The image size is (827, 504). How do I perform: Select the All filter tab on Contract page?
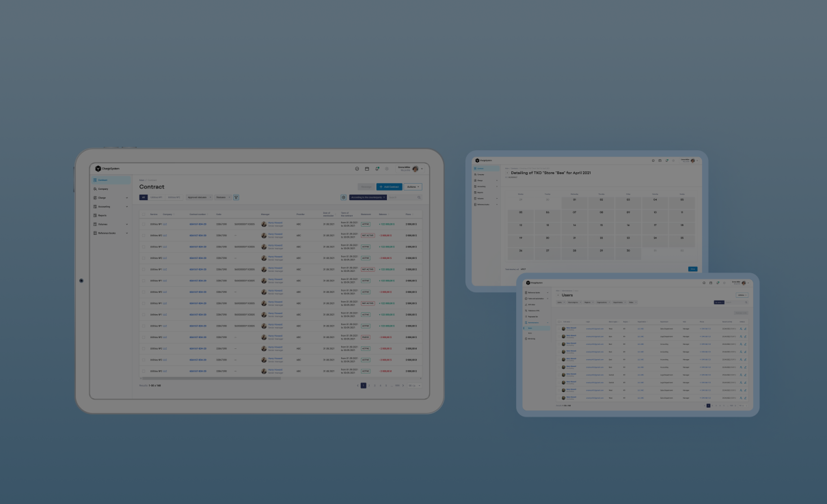144,197
